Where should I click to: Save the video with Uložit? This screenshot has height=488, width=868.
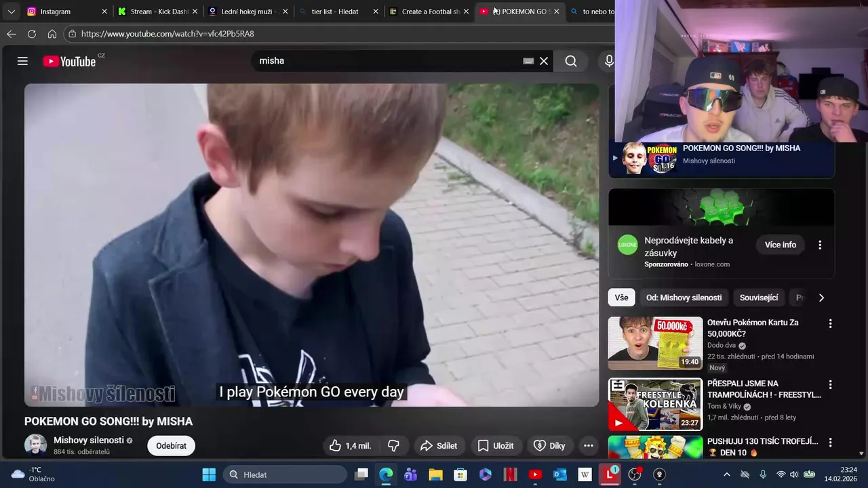pos(496,446)
